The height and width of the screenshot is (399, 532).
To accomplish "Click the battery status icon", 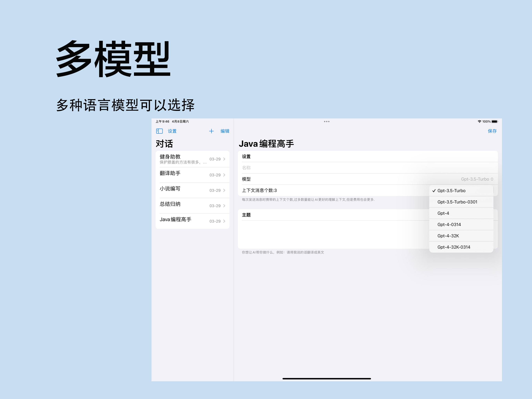I will 494,122.
